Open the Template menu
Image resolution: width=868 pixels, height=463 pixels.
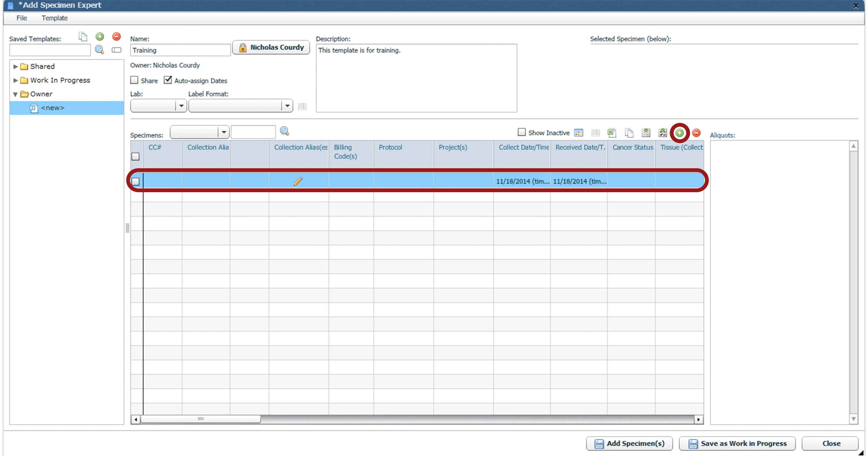coord(54,18)
